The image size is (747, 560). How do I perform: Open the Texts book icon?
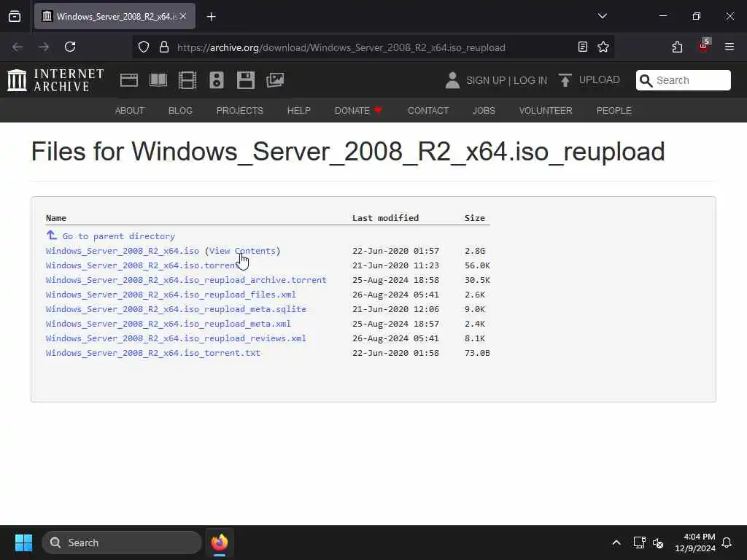tap(158, 80)
